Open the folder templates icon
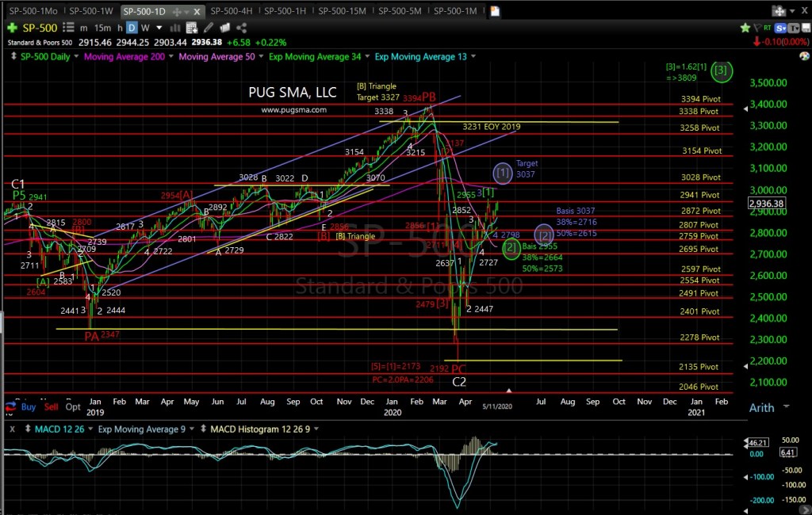812x515 pixels. pyautogui.click(x=224, y=28)
